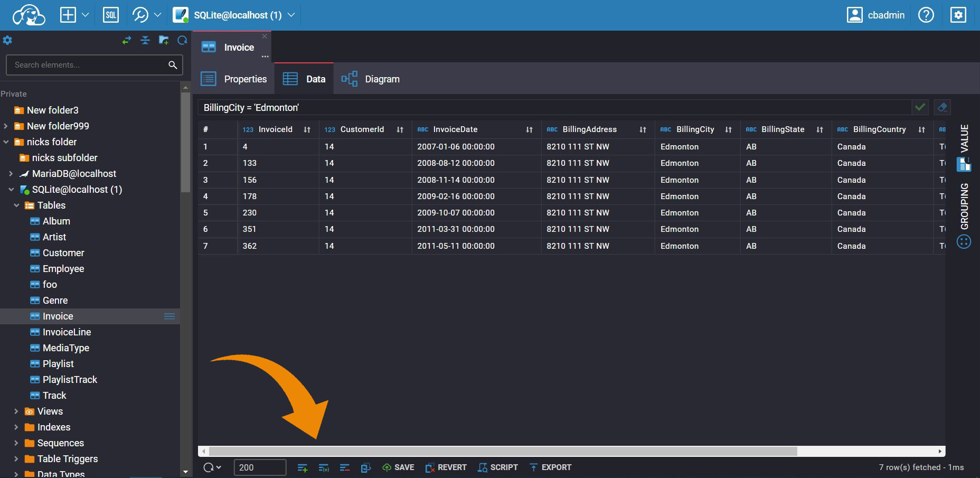The width and height of the screenshot is (980, 478).
Task: Open the SQLite@localhost connection dropdown
Action: (291, 15)
